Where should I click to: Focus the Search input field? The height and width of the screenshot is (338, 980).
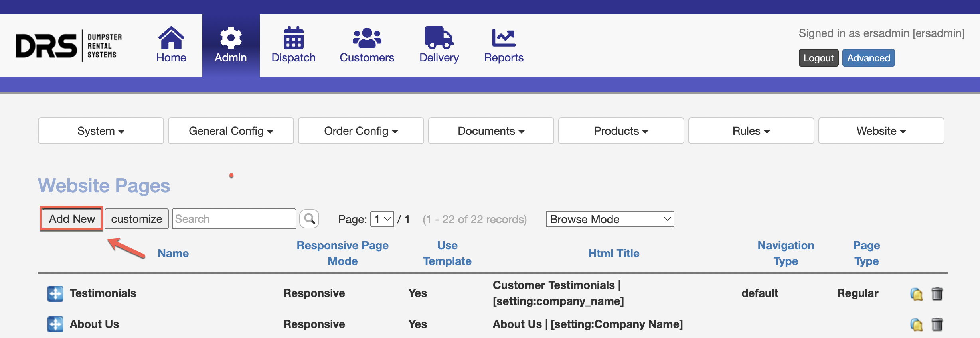click(x=234, y=219)
